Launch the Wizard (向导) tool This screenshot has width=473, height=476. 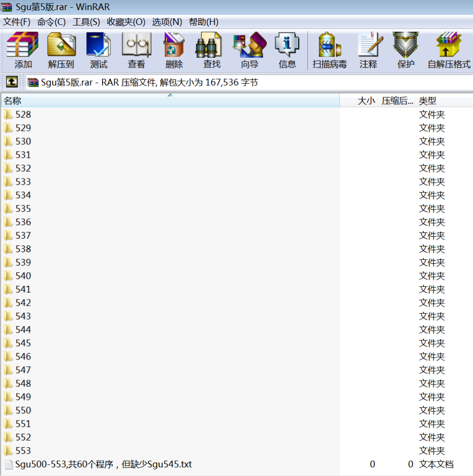pyautogui.click(x=250, y=51)
